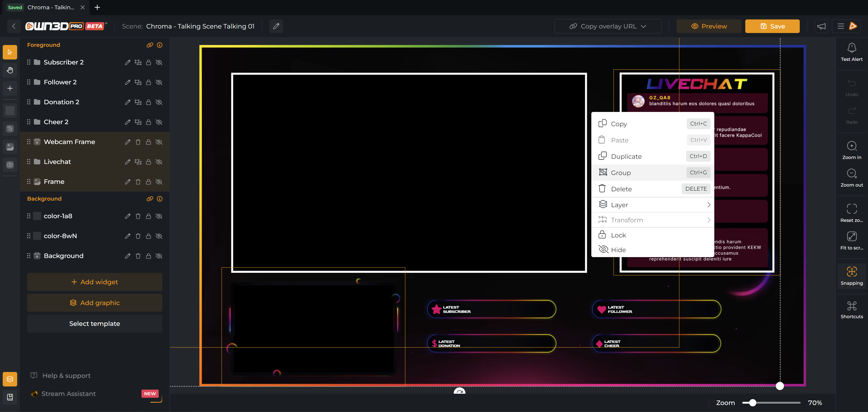Click Fit to screen icon
This screenshot has width=868, height=412.
point(851,236)
